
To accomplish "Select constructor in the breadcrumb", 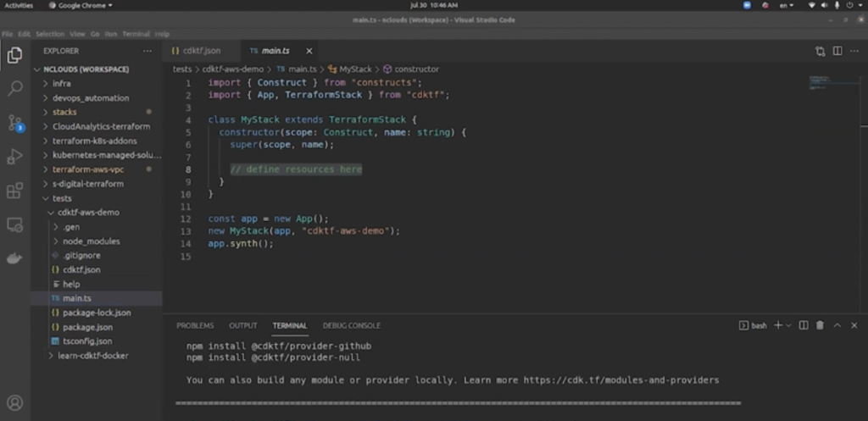I will [x=411, y=69].
